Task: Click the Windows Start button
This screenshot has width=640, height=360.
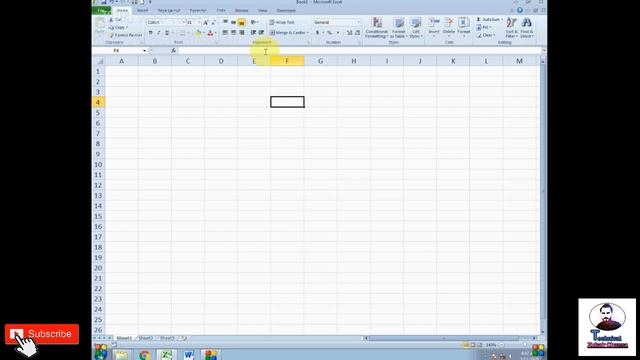Action: (x=101, y=353)
